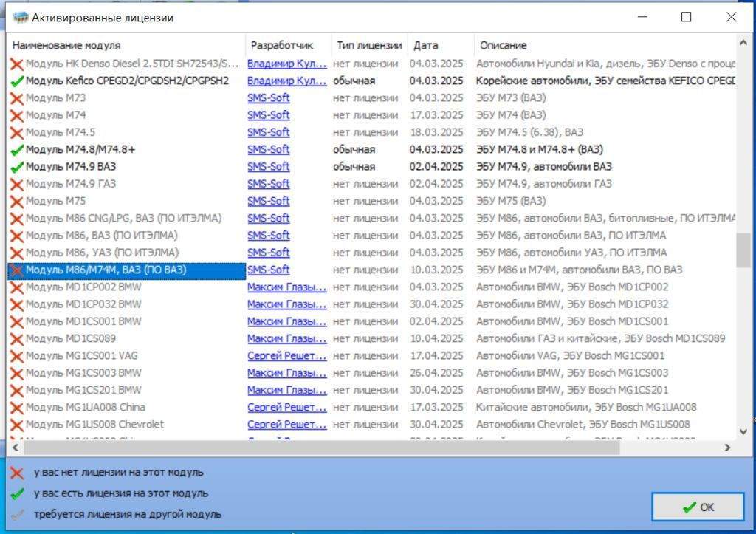756x534 pixels.
Task: Confirm the dialog with the OK button
Action: coord(698,507)
